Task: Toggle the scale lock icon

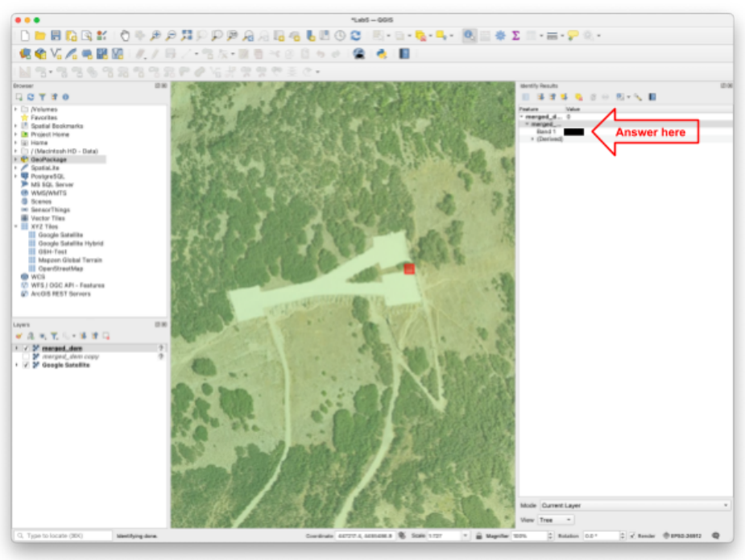Action: click(x=479, y=536)
